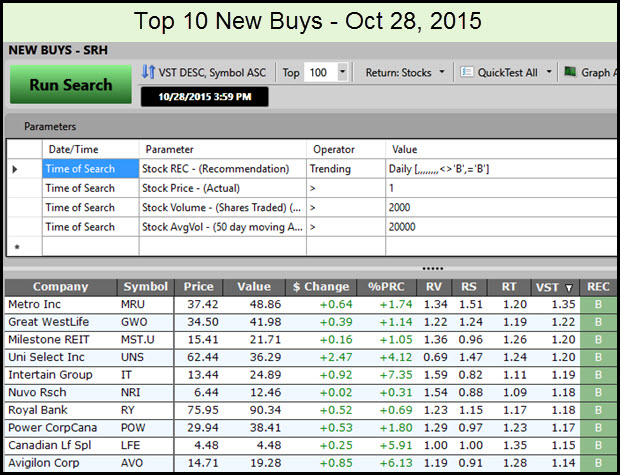This screenshot has height=475, width=620.
Task: Sort by Symbol column header
Action: [146, 287]
